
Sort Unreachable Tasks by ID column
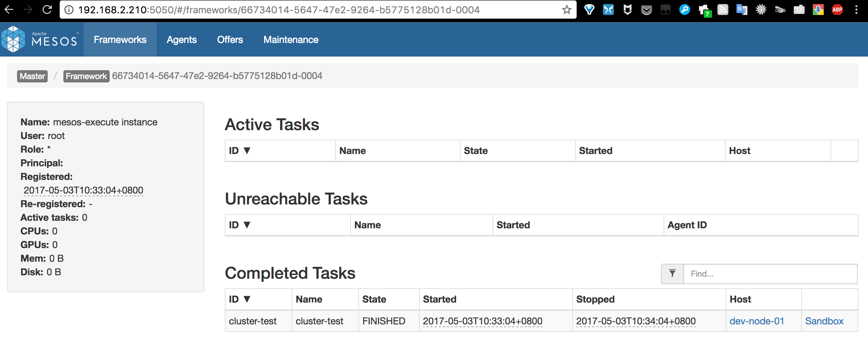click(239, 225)
